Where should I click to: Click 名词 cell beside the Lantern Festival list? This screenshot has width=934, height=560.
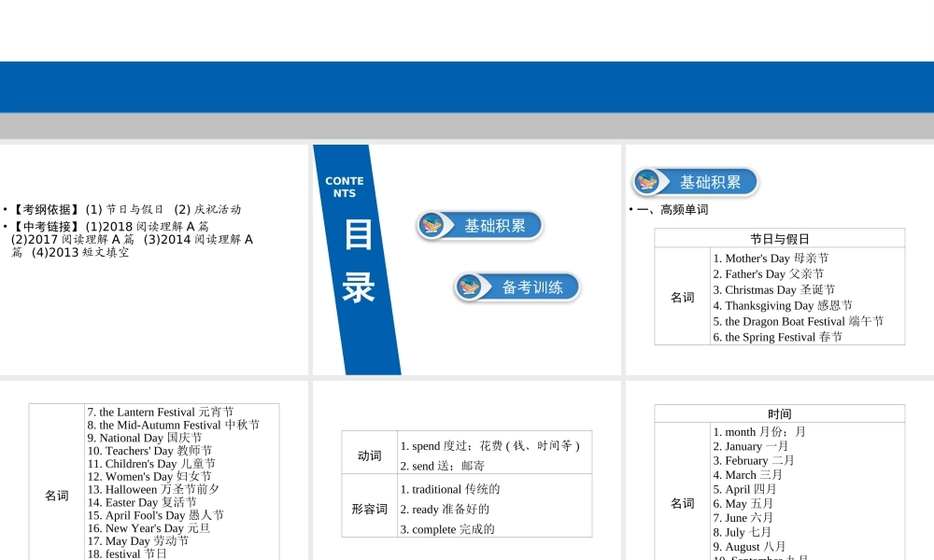pos(57,495)
